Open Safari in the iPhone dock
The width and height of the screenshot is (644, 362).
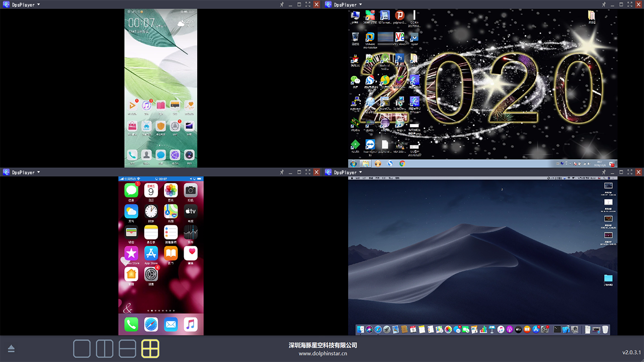tap(151, 324)
